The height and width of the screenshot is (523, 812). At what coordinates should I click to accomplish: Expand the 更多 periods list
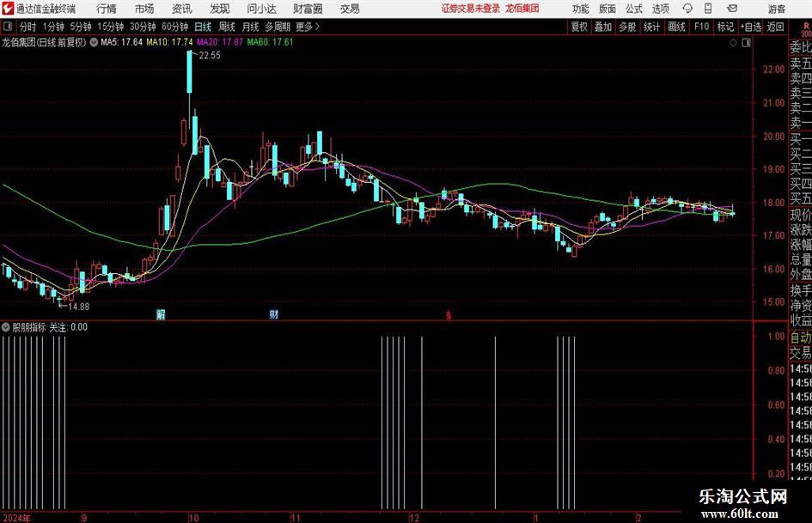[308, 27]
